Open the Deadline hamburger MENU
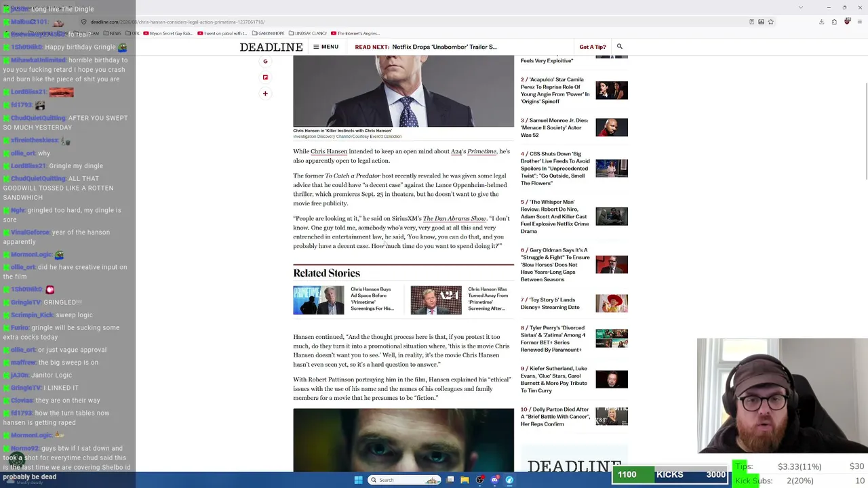Image resolution: width=868 pixels, height=488 pixels. (325, 47)
